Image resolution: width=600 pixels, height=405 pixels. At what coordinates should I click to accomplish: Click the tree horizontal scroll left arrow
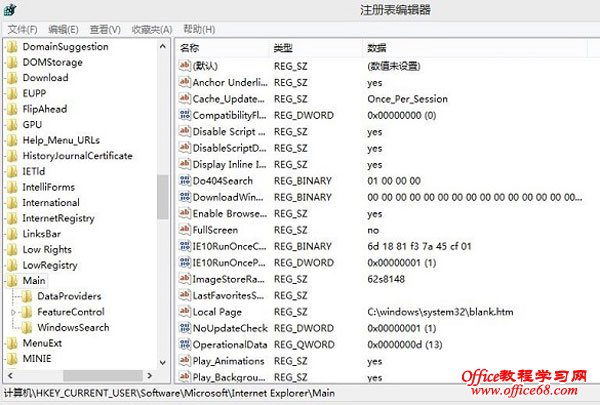click(x=10, y=376)
